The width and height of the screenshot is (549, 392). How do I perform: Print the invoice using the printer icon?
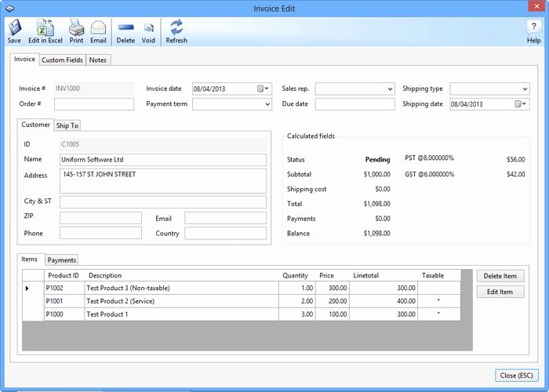(76, 27)
